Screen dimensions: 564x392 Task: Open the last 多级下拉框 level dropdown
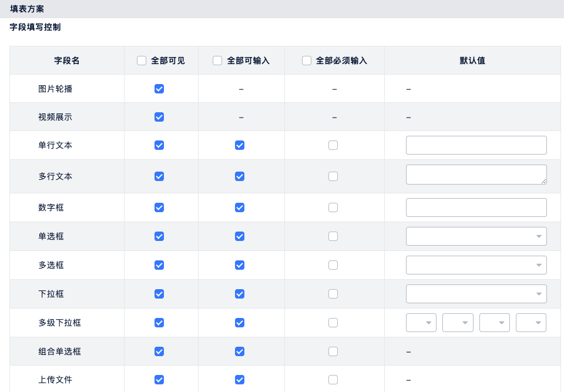pos(531,323)
